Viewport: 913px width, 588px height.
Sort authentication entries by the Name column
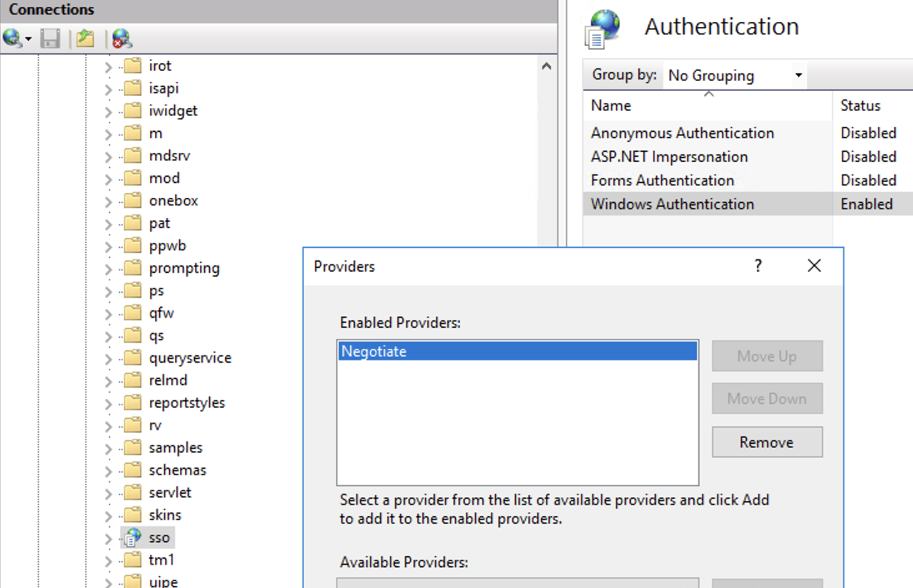611,105
